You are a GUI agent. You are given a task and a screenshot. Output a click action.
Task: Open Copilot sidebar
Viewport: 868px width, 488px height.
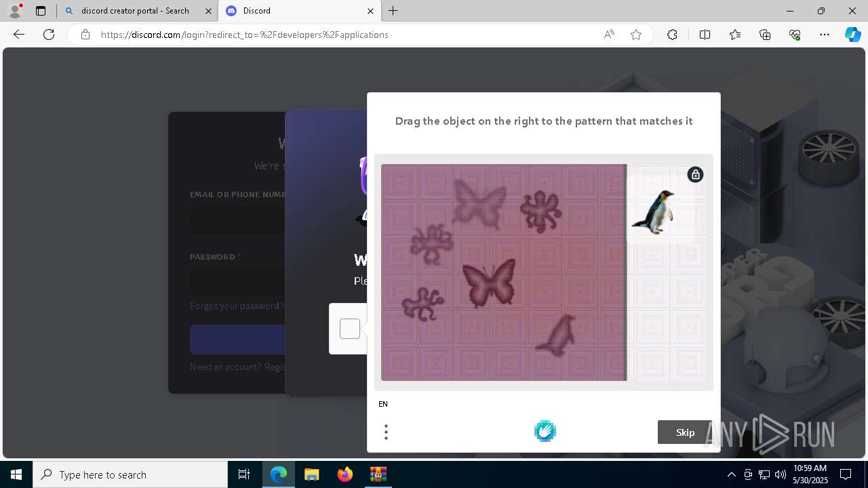(x=853, y=35)
